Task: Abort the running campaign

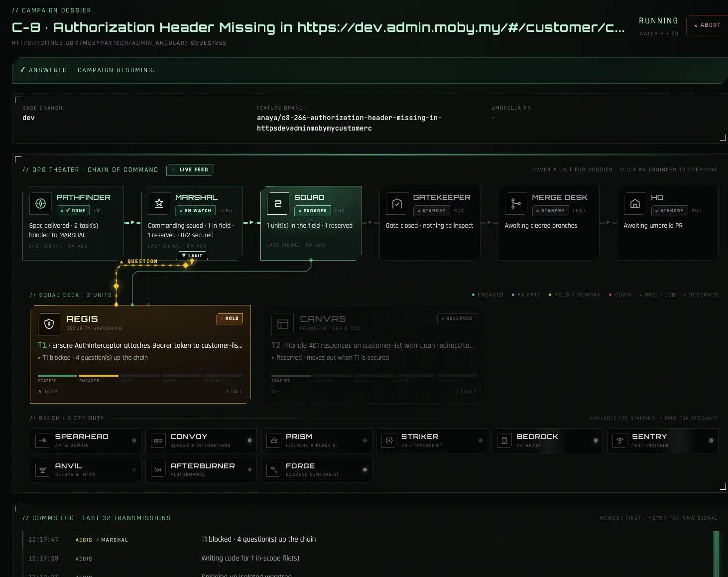Action: pyautogui.click(x=707, y=25)
